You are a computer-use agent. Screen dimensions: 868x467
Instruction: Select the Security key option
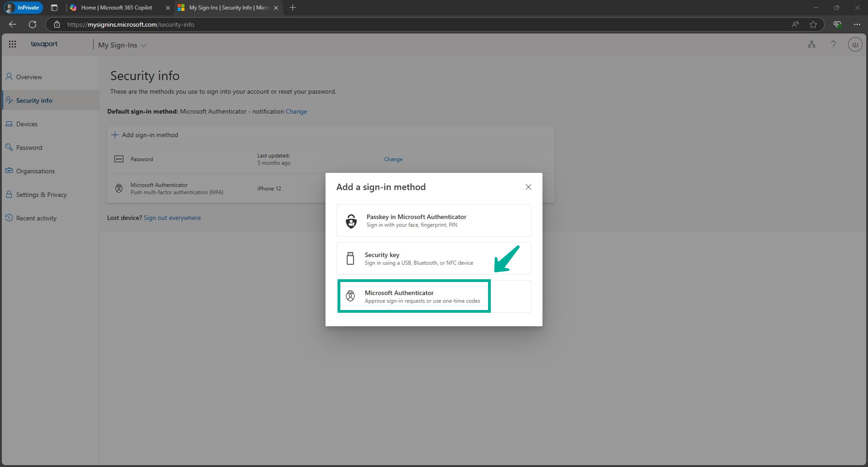pyautogui.click(x=434, y=258)
